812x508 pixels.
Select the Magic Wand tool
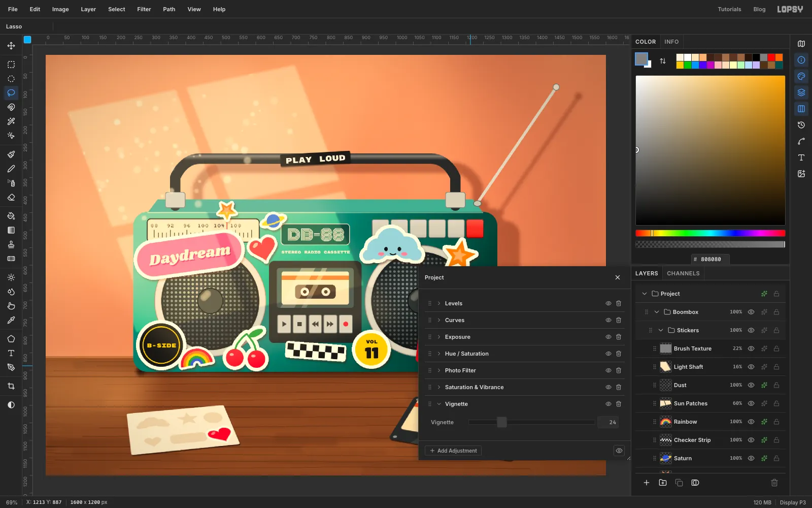point(11,121)
